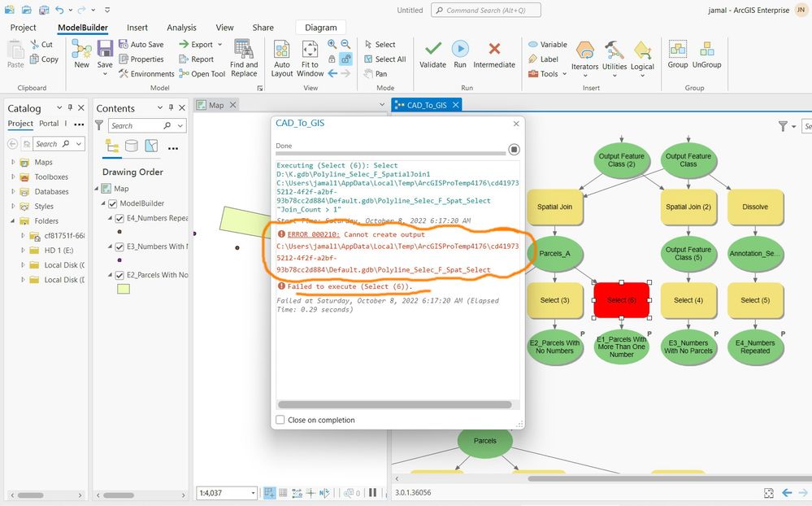
Task: Click Select All in Mode group
Action: click(384, 59)
